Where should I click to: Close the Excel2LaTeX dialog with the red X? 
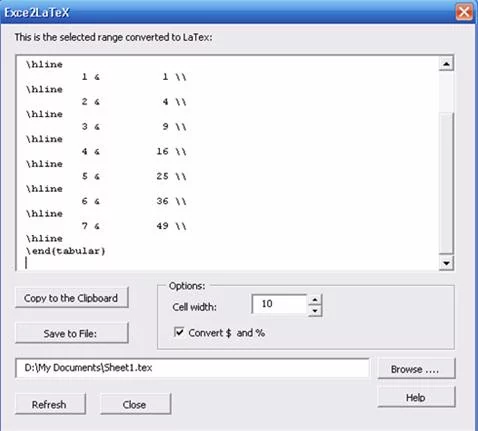[464, 12]
